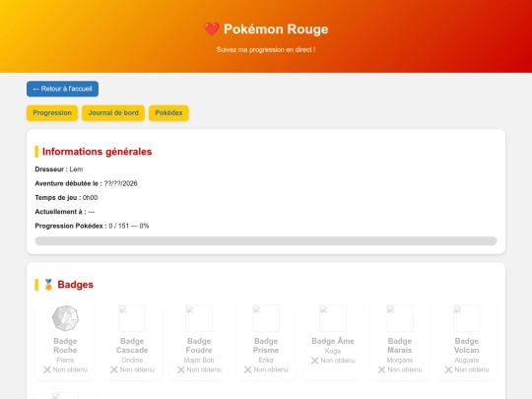
Task: Click the gym leader name 'Ondine'
Action: pyautogui.click(x=132, y=360)
